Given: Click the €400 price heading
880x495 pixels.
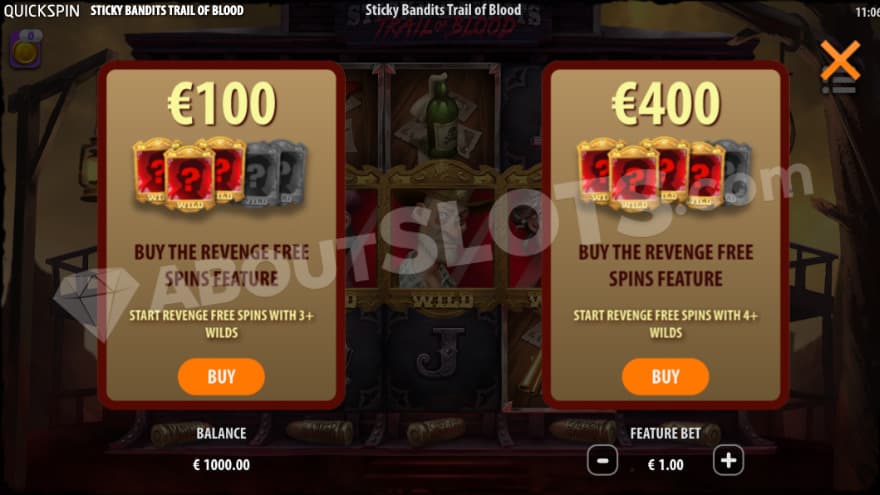Looking at the screenshot, I should 666,103.
